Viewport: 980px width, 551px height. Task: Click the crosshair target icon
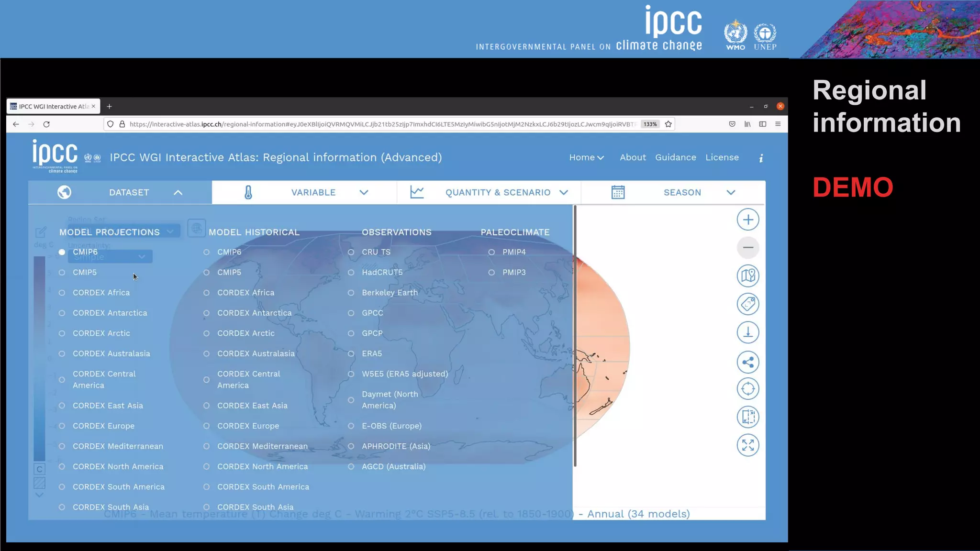pos(748,389)
